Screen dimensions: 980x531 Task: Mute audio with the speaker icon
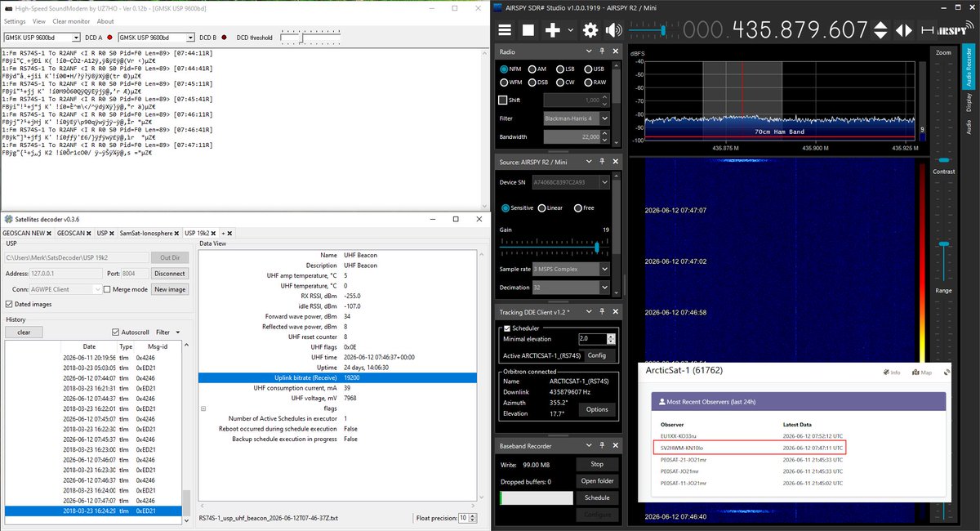613,30
